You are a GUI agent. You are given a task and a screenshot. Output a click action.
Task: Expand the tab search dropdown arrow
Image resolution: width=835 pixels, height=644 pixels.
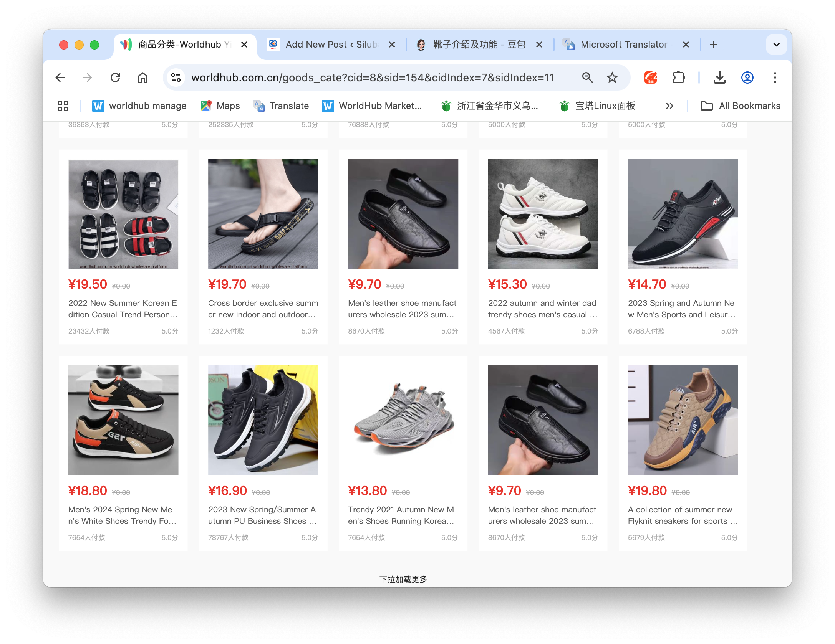click(776, 45)
